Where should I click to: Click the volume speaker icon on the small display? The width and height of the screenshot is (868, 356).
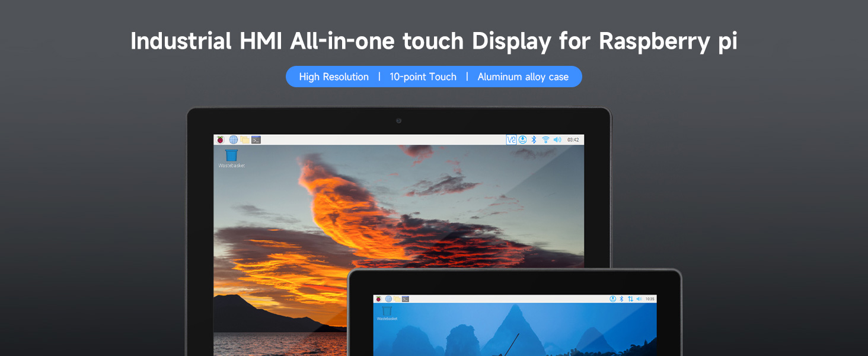click(639, 299)
